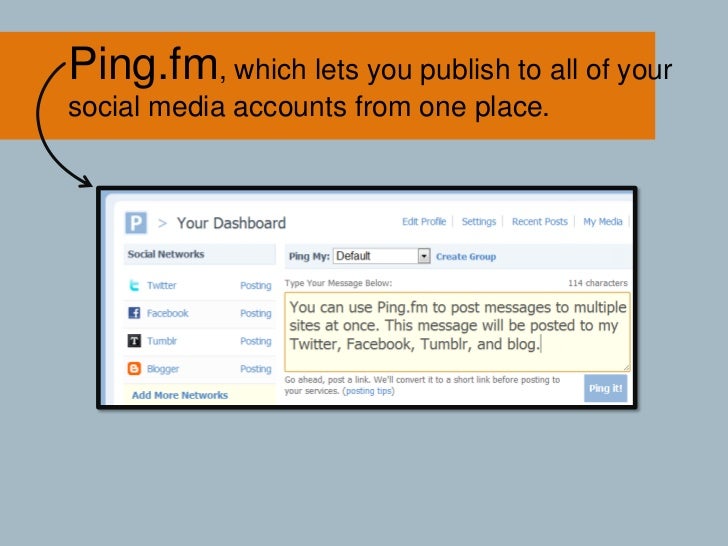Toggle Posting status for Blogger
The image size is (728, 546).
coord(256,369)
